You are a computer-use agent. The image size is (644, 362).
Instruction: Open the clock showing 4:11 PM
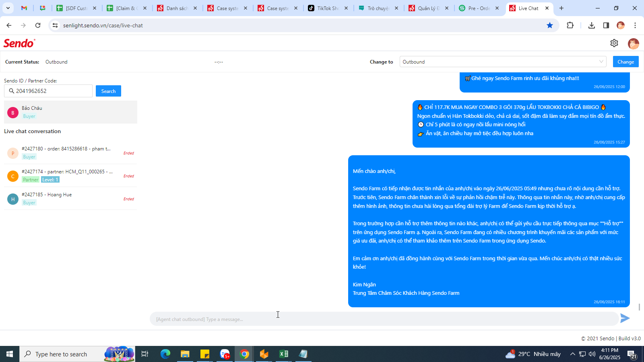click(609, 354)
